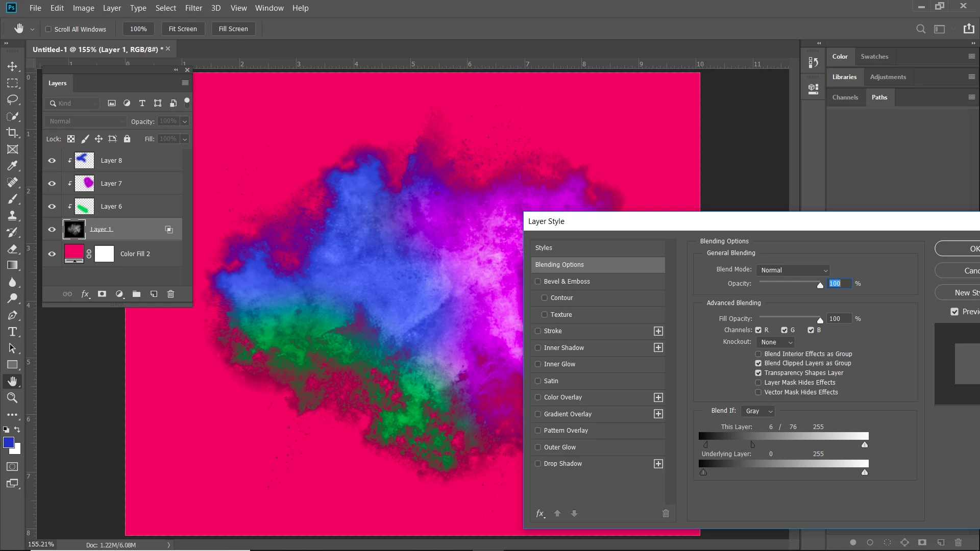Click the blue foreground color swatch
The height and width of the screenshot is (551, 980).
[8, 442]
